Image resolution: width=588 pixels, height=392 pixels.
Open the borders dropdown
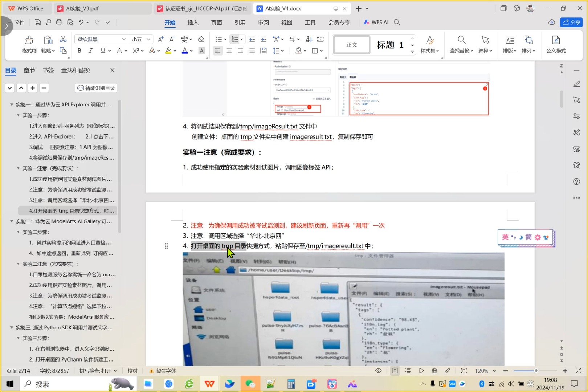click(321, 51)
